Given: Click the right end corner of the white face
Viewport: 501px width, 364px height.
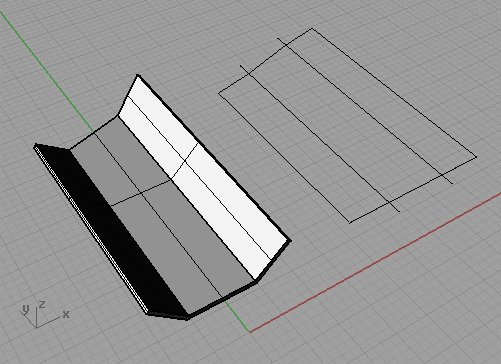Looking at the screenshot, I should (290, 240).
